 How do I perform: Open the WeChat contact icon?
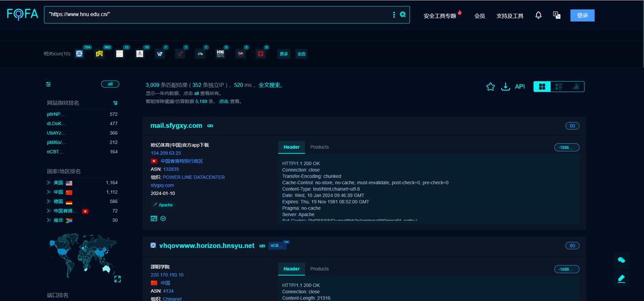coord(621,260)
